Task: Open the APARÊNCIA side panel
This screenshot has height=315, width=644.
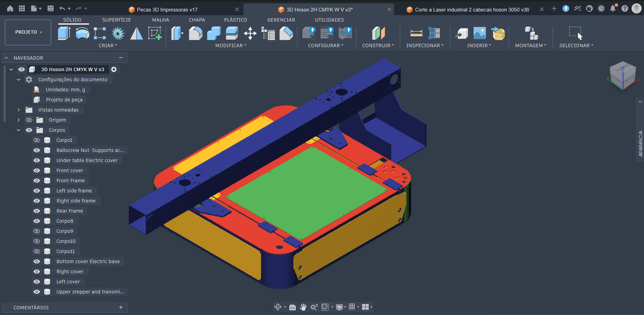Action: coord(640,143)
